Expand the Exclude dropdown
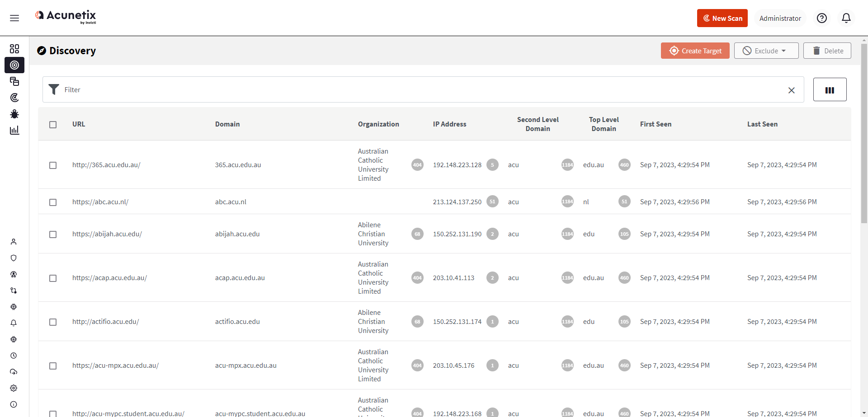Viewport: 868px width, 417px height. [x=766, y=51]
